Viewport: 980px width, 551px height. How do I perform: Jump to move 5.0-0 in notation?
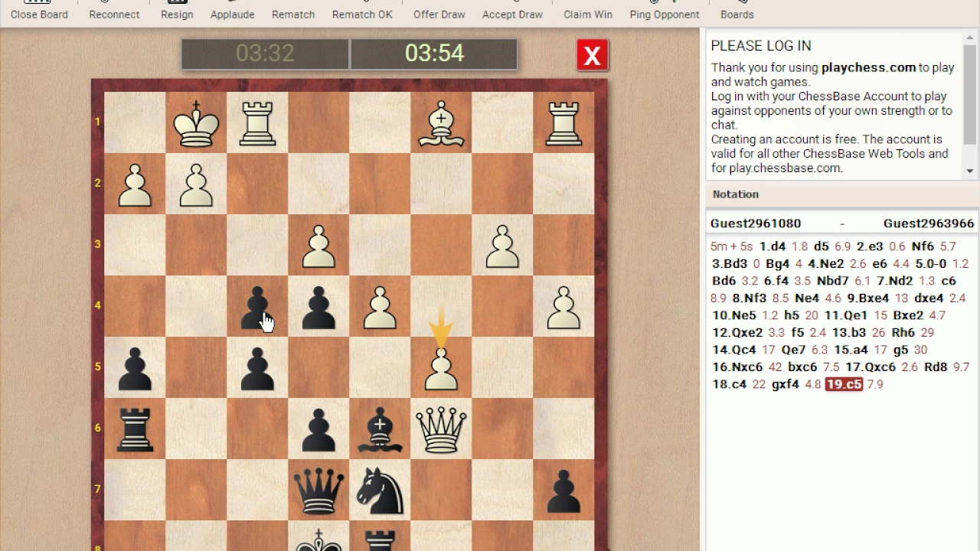[x=931, y=263]
